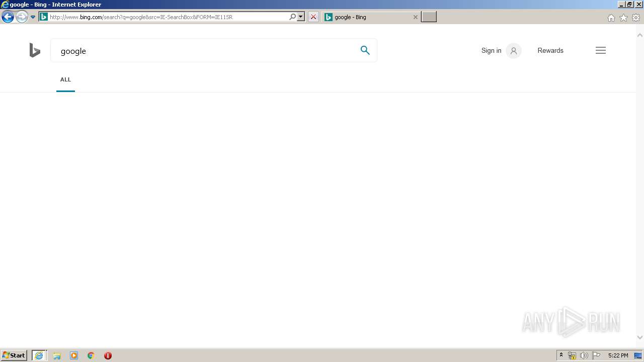Click Internet Explorer taskbar icon
Screen dimensions: 644x362
tap(39, 355)
